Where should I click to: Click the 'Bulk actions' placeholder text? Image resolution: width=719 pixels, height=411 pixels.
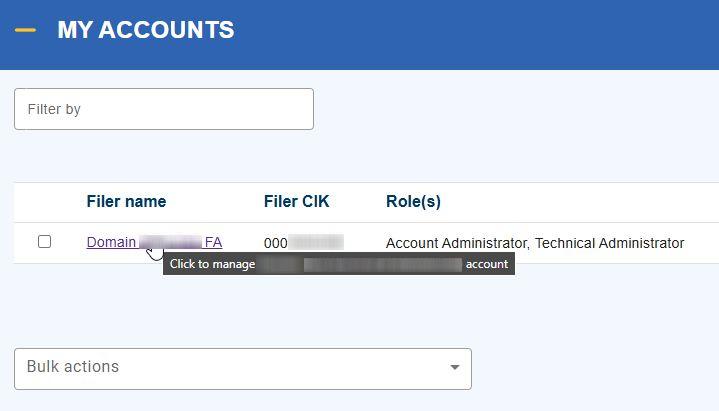tap(73, 367)
